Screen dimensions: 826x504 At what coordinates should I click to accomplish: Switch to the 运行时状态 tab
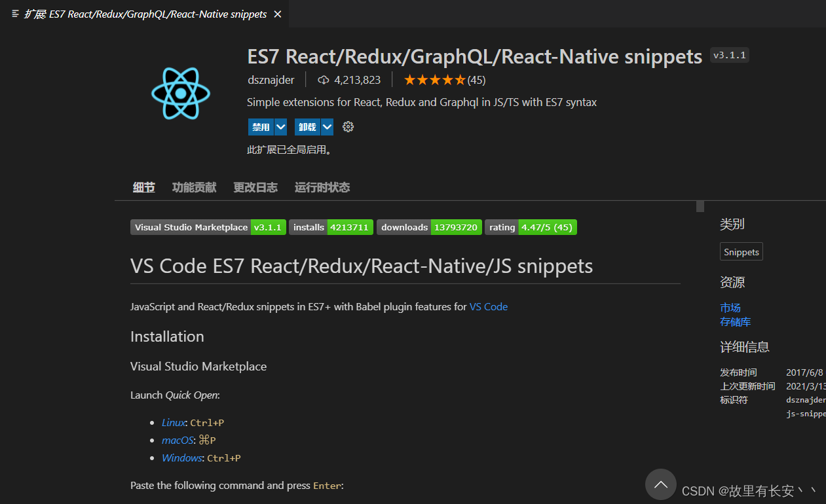click(x=322, y=187)
